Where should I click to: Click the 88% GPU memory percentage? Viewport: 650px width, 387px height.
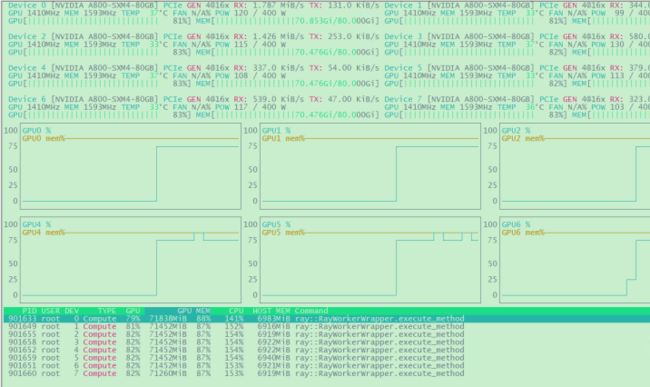pyautogui.click(x=204, y=319)
